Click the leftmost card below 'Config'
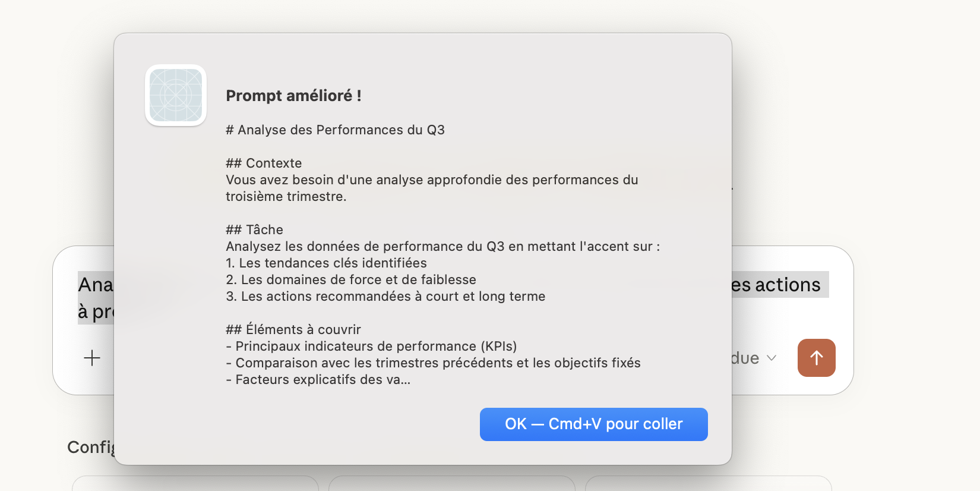 point(195,484)
